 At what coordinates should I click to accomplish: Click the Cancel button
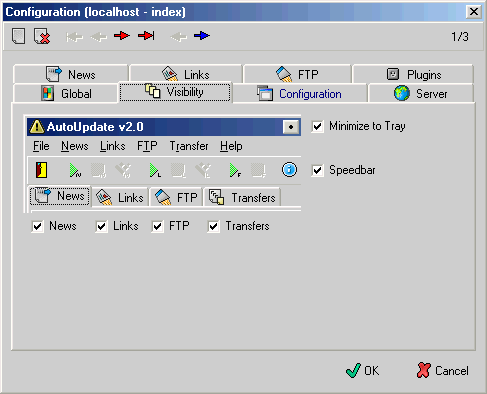[x=442, y=370]
